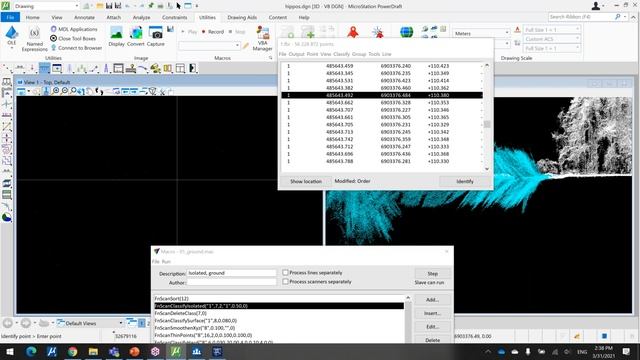Enable Process lines separately checkbox
The image size is (640, 360).
285,272
